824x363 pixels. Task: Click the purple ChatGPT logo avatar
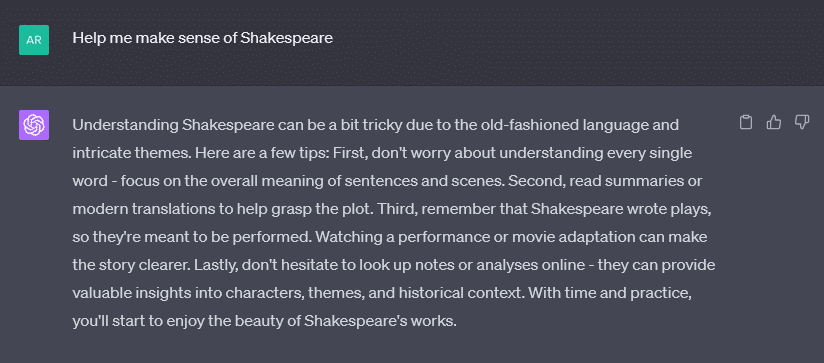(x=34, y=125)
